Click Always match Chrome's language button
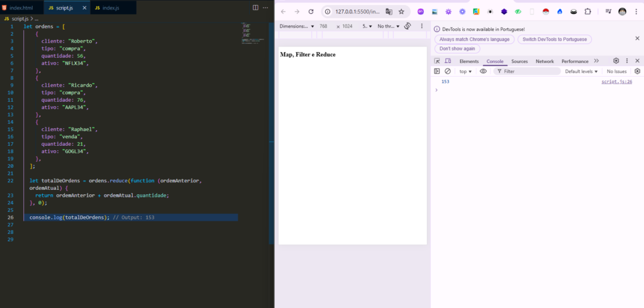 (x=474, y=40)
